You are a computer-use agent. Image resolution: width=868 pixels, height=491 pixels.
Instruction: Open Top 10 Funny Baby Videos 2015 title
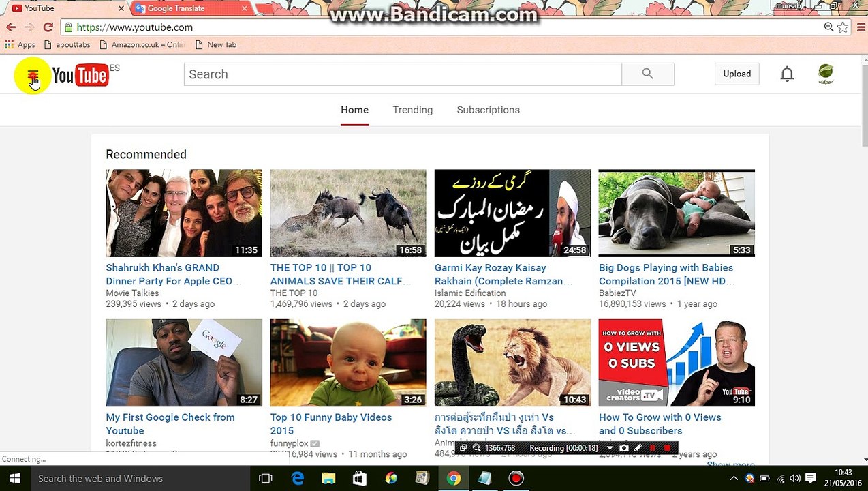[331, 423]
